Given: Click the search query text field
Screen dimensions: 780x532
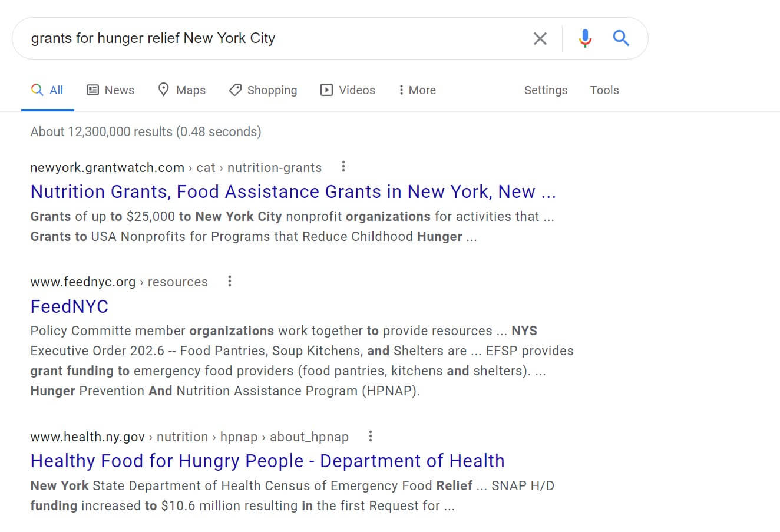Looking at the screenshot, I should [271, 38].
